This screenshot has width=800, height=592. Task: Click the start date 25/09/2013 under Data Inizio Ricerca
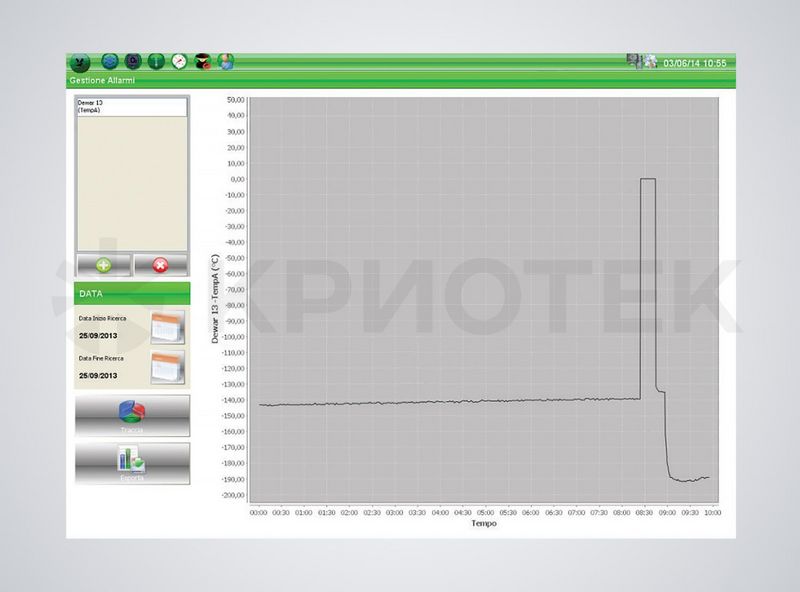click(98, 336)
